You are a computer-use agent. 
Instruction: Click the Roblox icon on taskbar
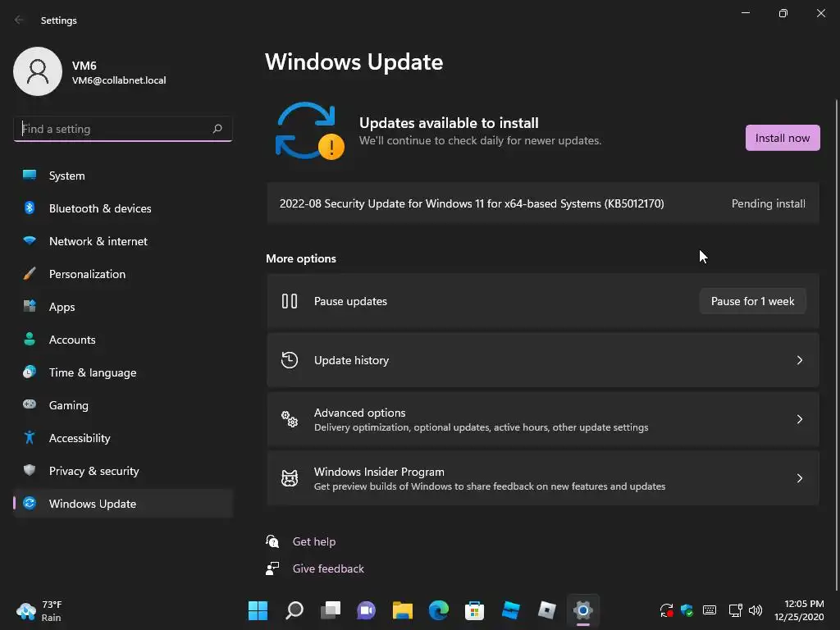point(546,610)
